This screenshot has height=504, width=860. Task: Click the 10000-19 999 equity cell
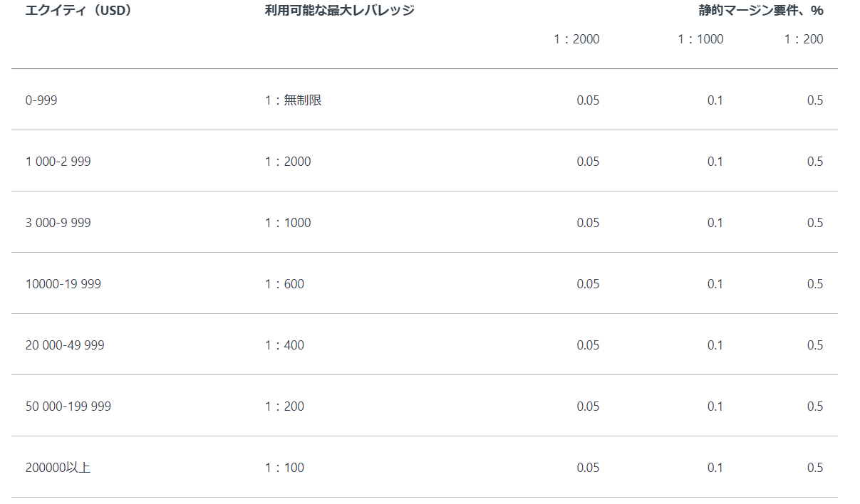(x=63, y=284)
